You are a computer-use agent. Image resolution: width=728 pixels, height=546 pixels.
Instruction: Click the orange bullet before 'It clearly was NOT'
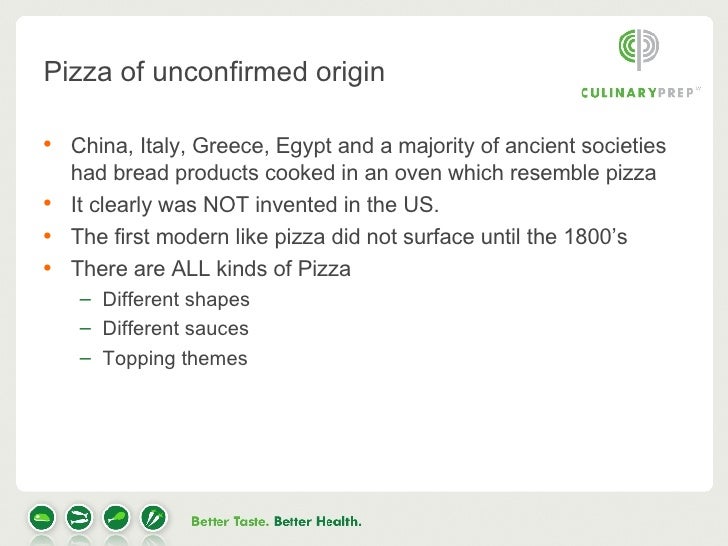(x=47, y=203)
